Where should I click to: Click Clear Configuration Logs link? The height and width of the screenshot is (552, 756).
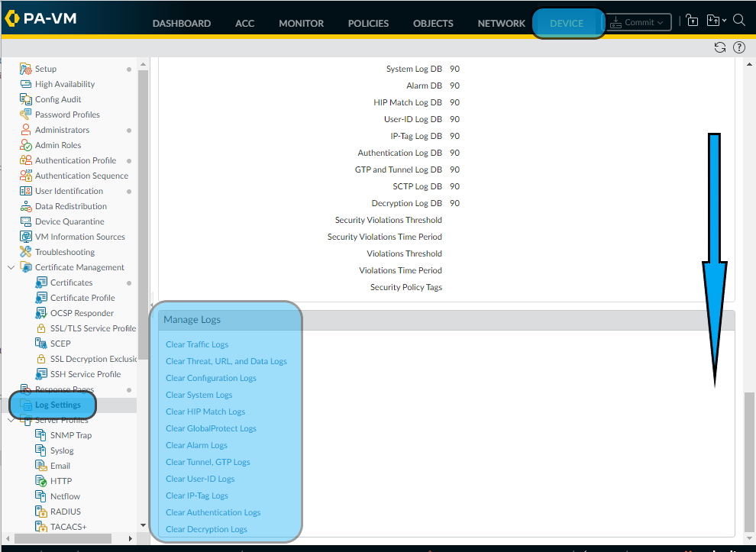click(x=212, y=378)
